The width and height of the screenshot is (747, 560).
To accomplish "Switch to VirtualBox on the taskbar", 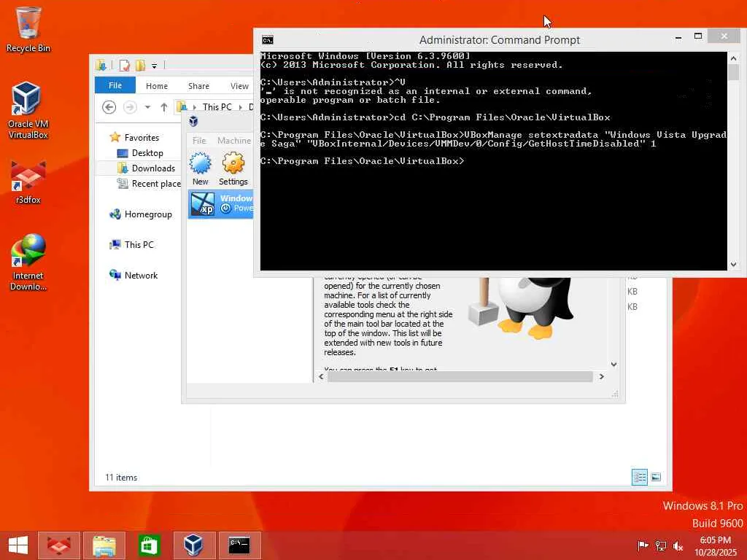I will [x=193, y=545].
